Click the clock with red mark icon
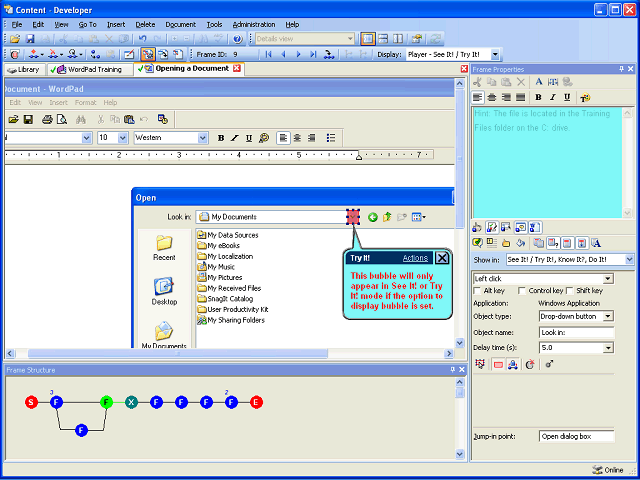The width and height of the screenshot is (640, 480). pyautogui.click(x=530, y=364)
